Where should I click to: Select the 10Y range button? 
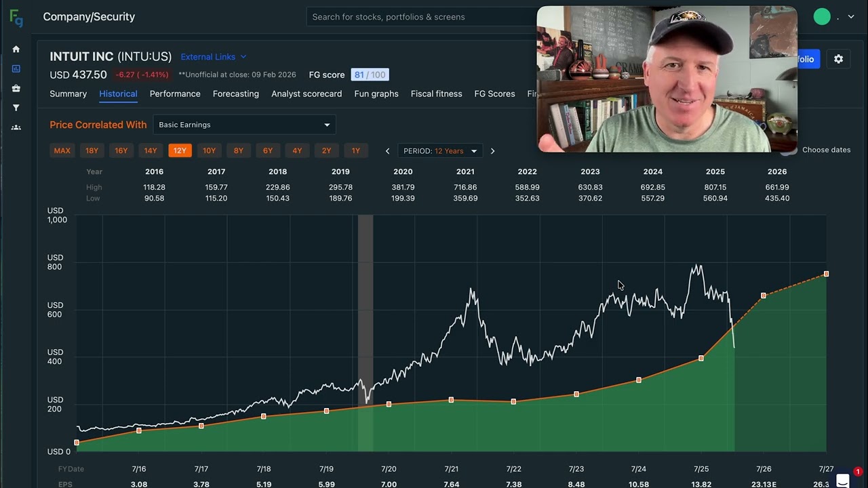[209, 150]
